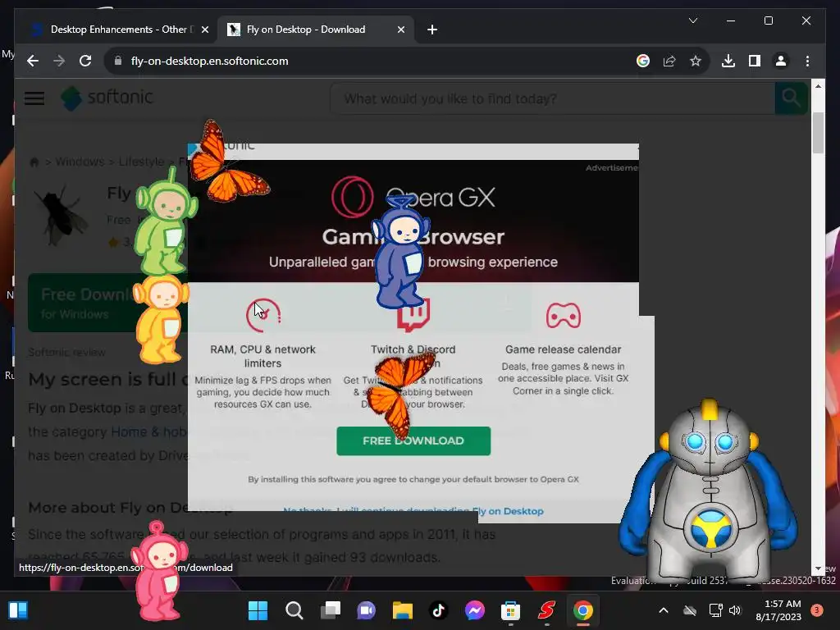Click the RAM, CPU & network limiters heading
This screenshot has width=840, height=630.
(x=263, y=356)
